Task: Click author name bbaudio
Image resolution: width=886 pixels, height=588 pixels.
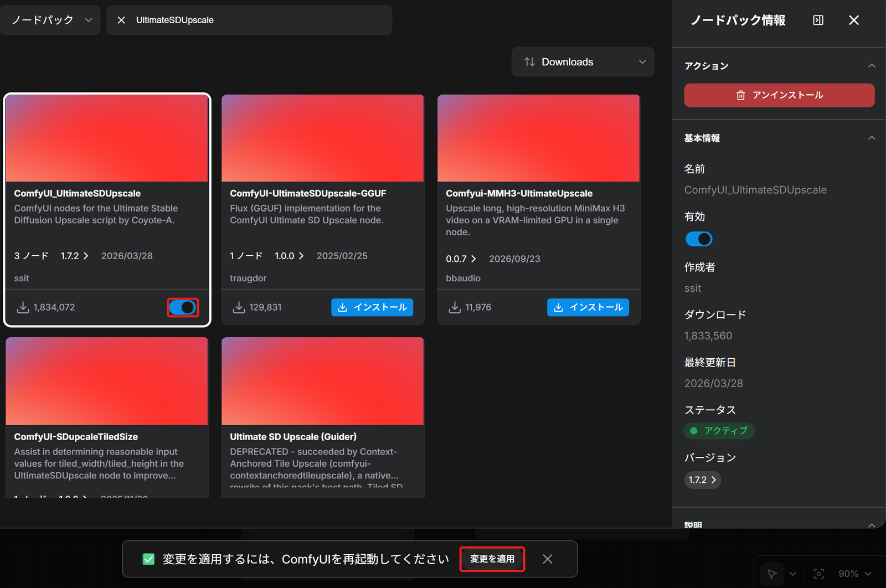Action: [463, 278]
